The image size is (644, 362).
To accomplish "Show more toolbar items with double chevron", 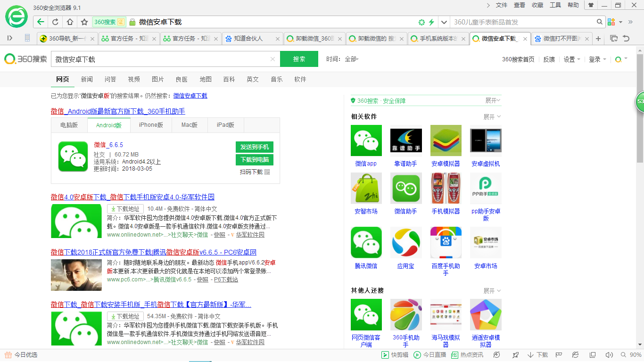I will point(631,22).
